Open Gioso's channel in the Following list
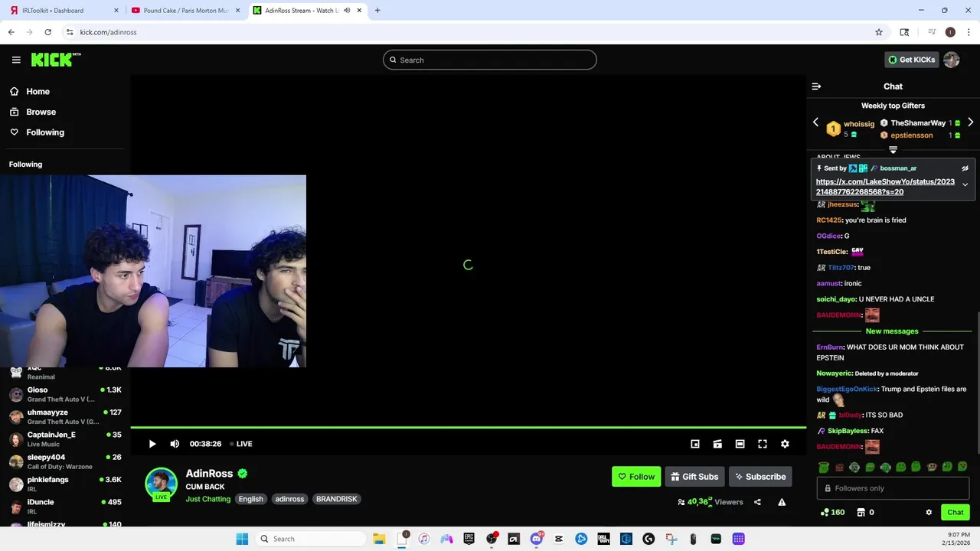 (x=65, y=395)
